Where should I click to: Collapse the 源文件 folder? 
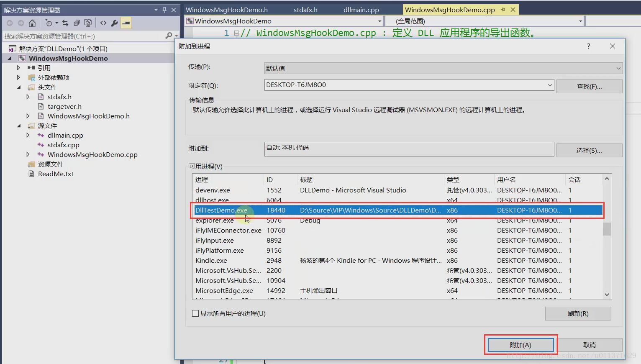pos(18,126)
